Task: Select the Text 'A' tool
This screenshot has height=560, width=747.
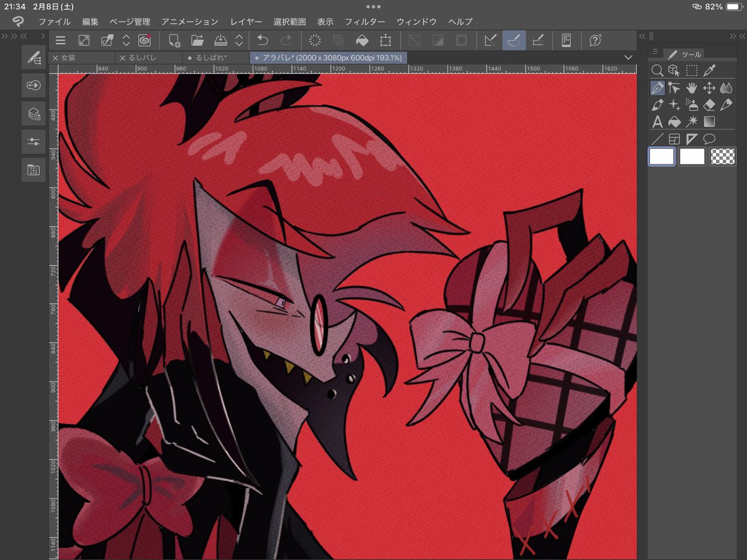Action: click(657, 121)
